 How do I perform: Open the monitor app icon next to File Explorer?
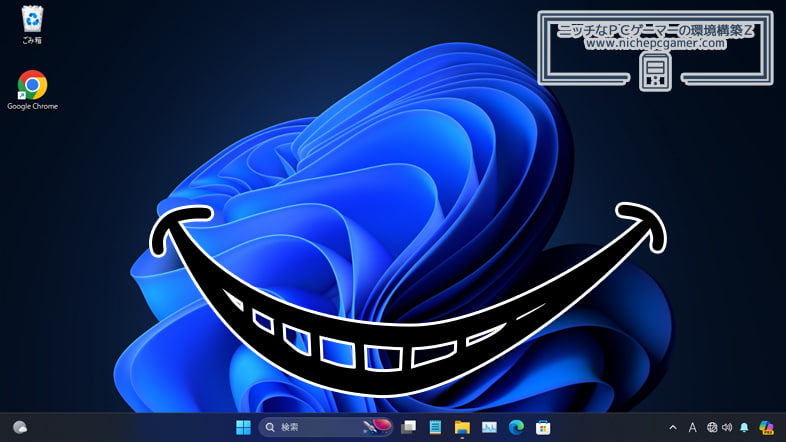489,427
